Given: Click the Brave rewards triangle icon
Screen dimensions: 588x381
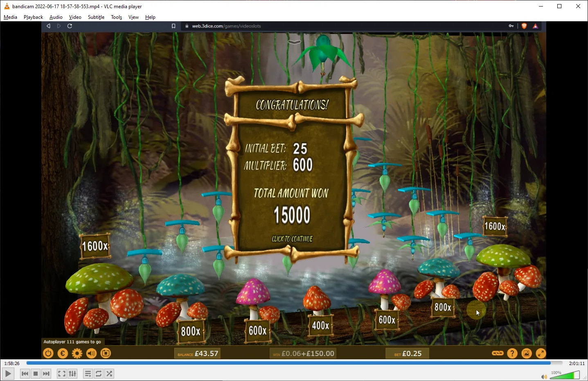Looking at the screenshot, I should coord(535,26).
